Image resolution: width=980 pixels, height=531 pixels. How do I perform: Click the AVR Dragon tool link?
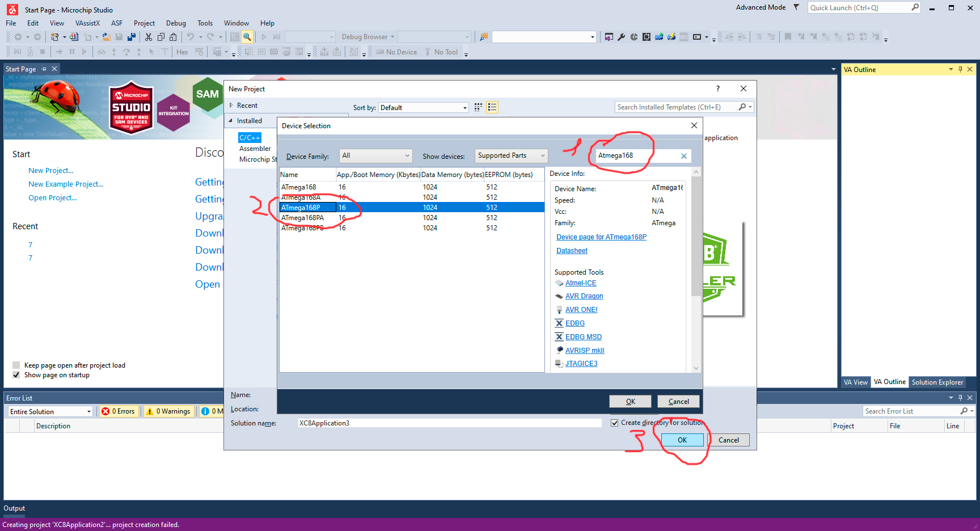[x=584, y=296]
